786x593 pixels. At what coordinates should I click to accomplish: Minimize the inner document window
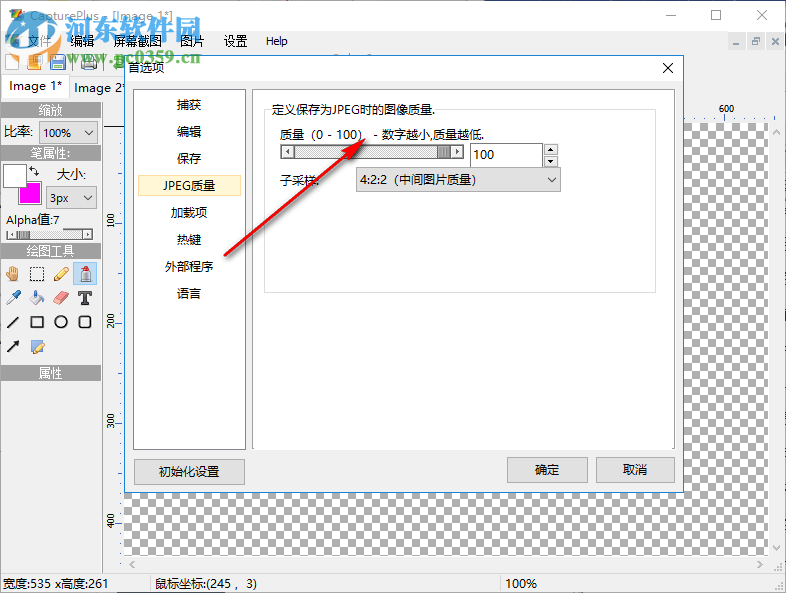click(736, 42)
